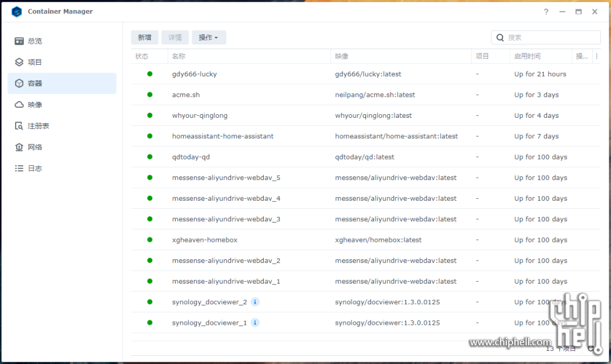Click green status dot of gdy666-lucky
Screen dimensions: 611x364
(x=150, y=74)
